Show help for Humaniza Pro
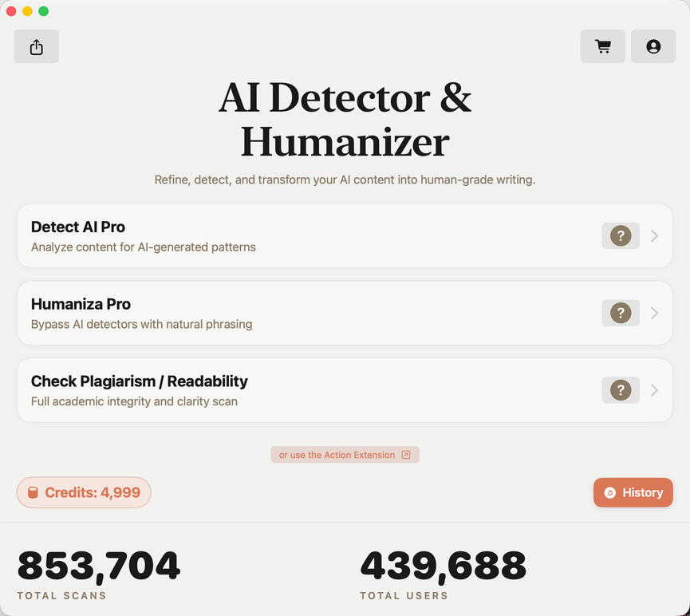Image resolution: width=690 pixels, height=616 pixels. pyautogui.click(x=621, y=313)
